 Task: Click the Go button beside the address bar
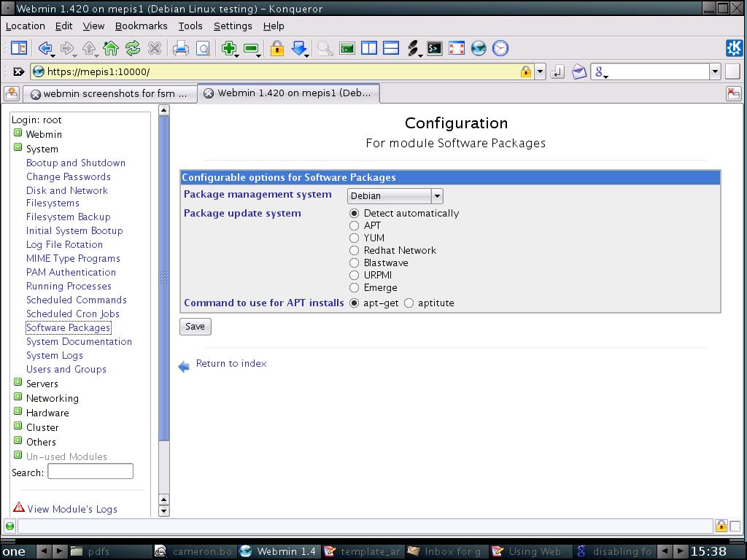[557, 72]
